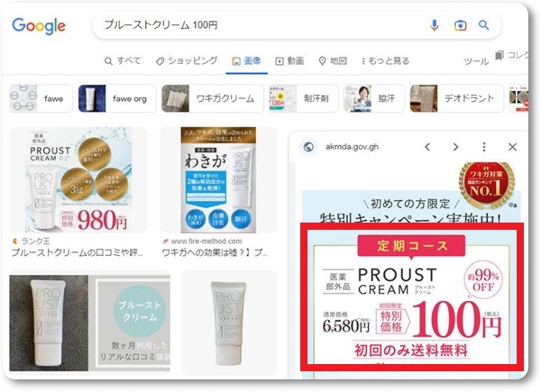Open the plain white tube image result
The height and width of the screenshot is (392, 541).
tap(229, 323)
